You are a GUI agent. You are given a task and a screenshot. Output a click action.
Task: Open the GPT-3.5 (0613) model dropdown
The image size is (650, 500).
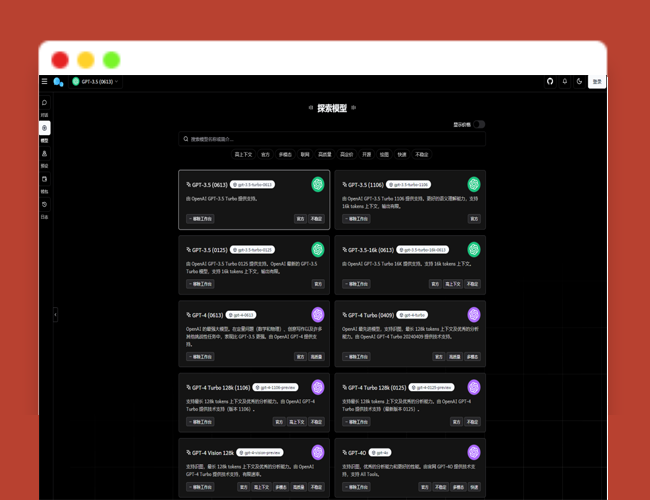tap(96, 81)
